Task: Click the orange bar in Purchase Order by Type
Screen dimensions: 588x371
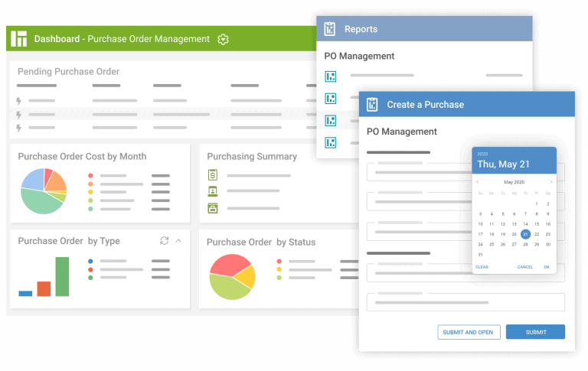Action: (x=44, y=289)
